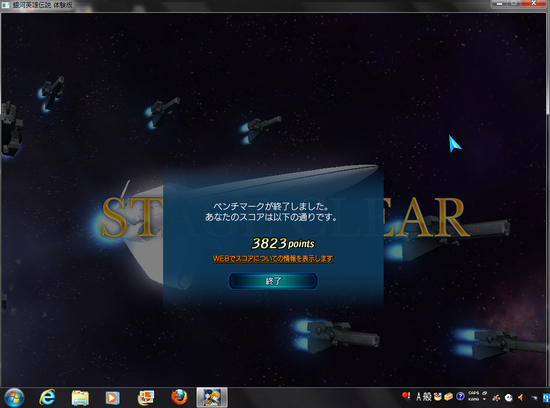Open the IME tools toolbox icon
The image size is (550, 408).
[x=449, y=397]
